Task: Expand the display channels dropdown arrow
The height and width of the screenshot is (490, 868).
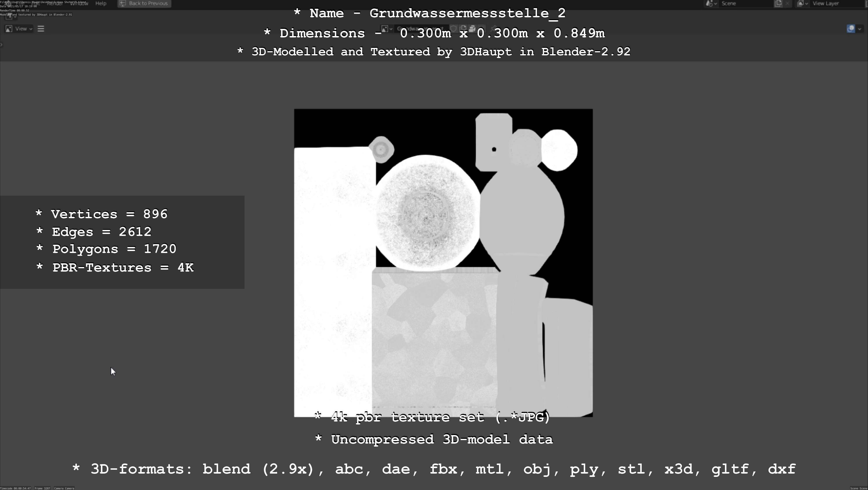Action: [x=860, y=29]
